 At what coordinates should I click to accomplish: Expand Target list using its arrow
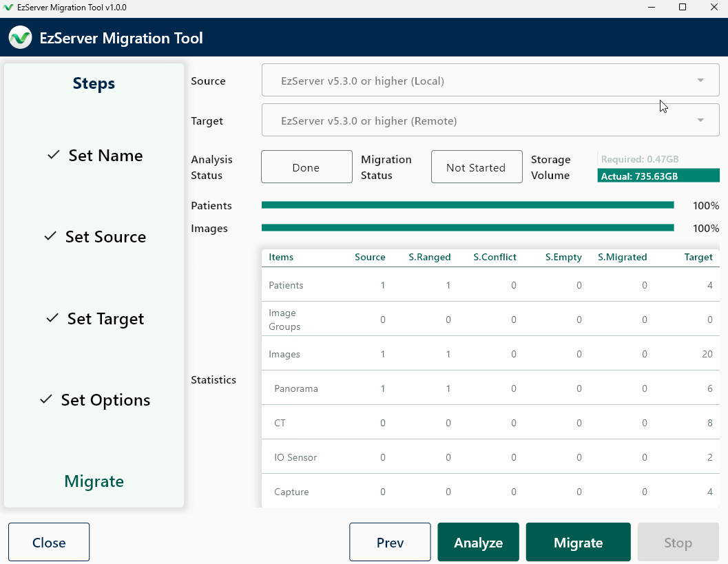(700, 121)
